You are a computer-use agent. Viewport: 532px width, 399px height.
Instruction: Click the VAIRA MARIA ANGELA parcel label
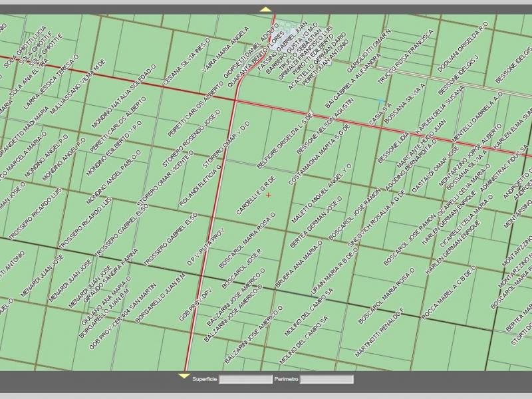(225, 55)
